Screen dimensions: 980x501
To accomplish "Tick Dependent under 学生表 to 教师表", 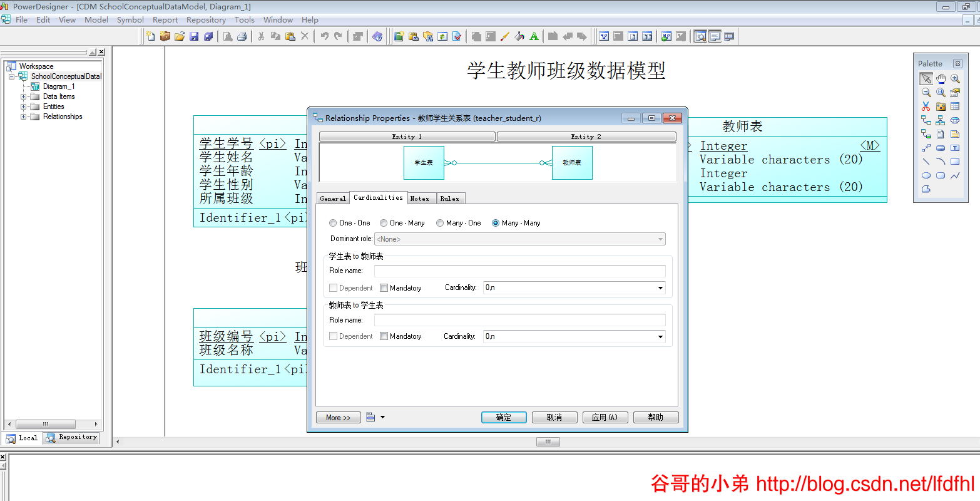I will tap(334, 288).
